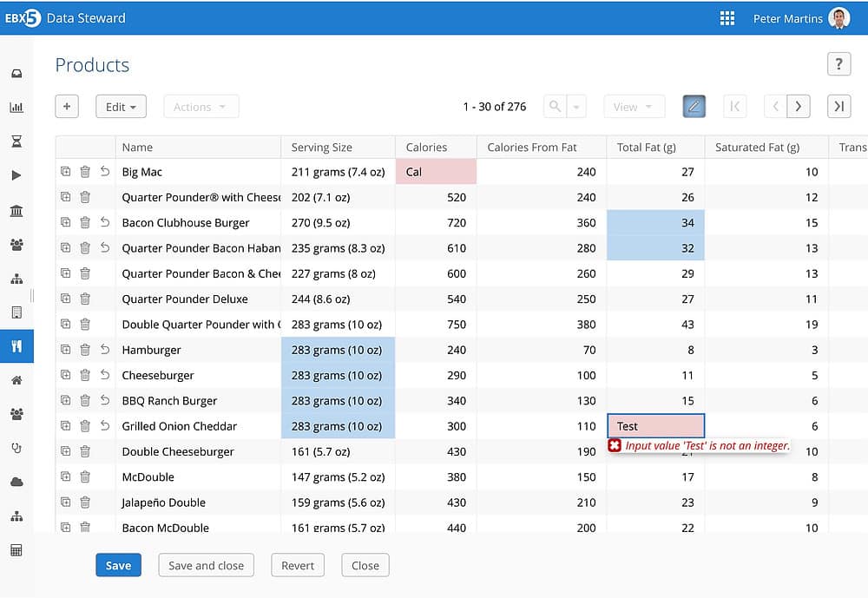Sort by the Serving Size column header
The image size is (868, 598).
click(x=339, y=148)
